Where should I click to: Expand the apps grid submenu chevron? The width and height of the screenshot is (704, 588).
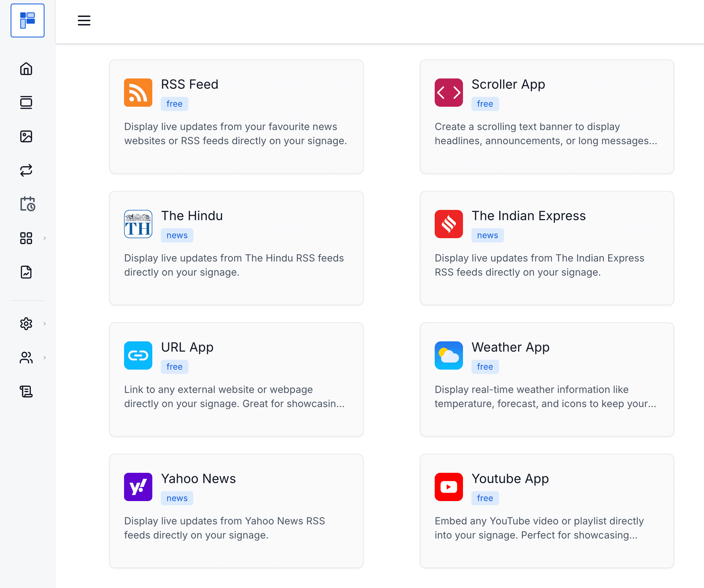pyautogui.click(x=45, y=238)
